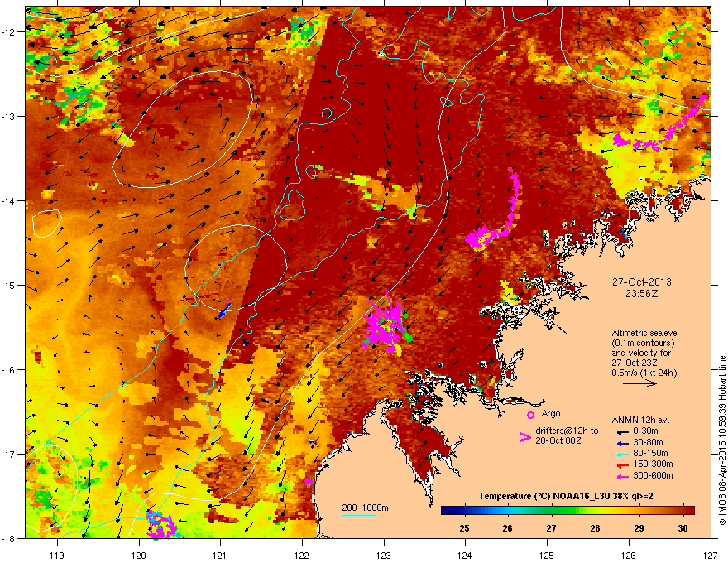728x563 pixels.
Task: Click latitude axis label -13
Action: pos(8,116)
